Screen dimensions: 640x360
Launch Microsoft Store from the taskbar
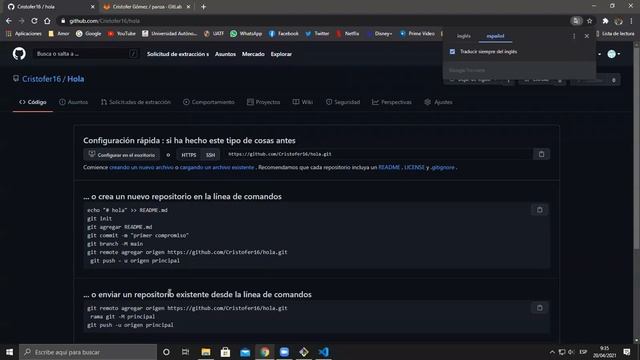(x=225, y=352)
